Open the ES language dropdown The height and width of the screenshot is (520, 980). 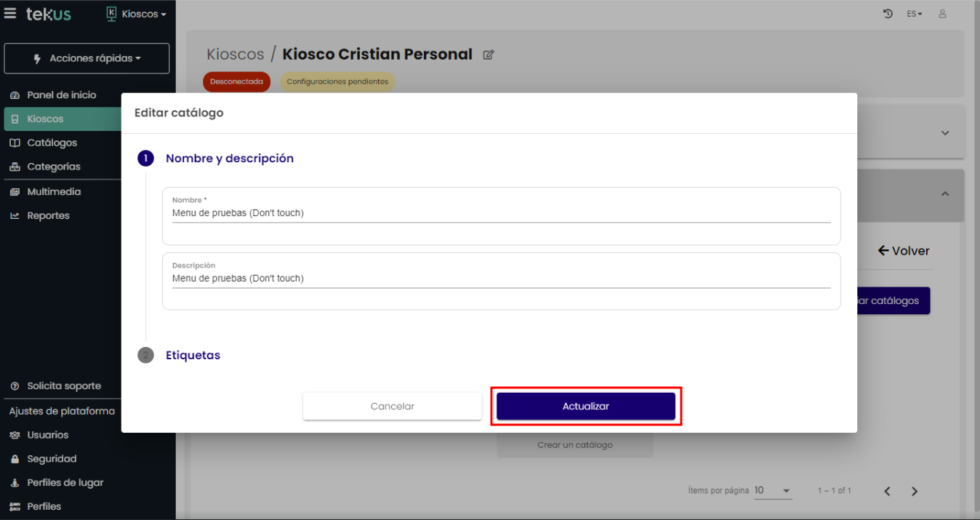[914, 14]
